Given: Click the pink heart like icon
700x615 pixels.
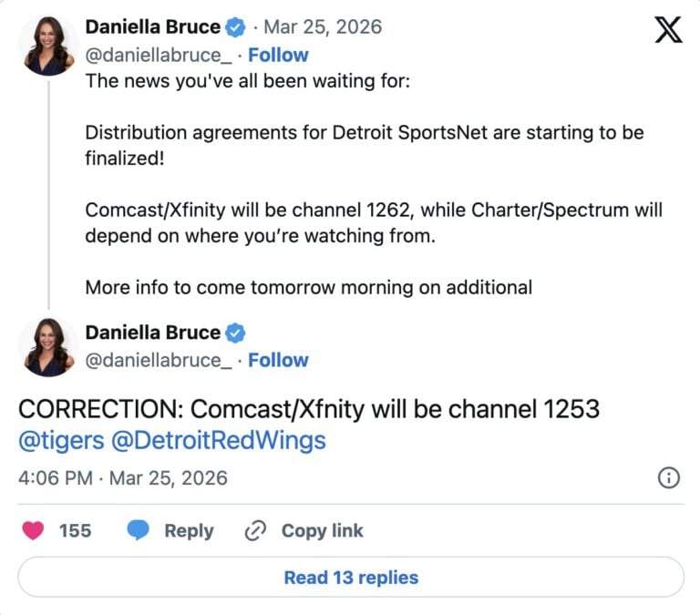Looking at the screenshot, I should (34, 530).
